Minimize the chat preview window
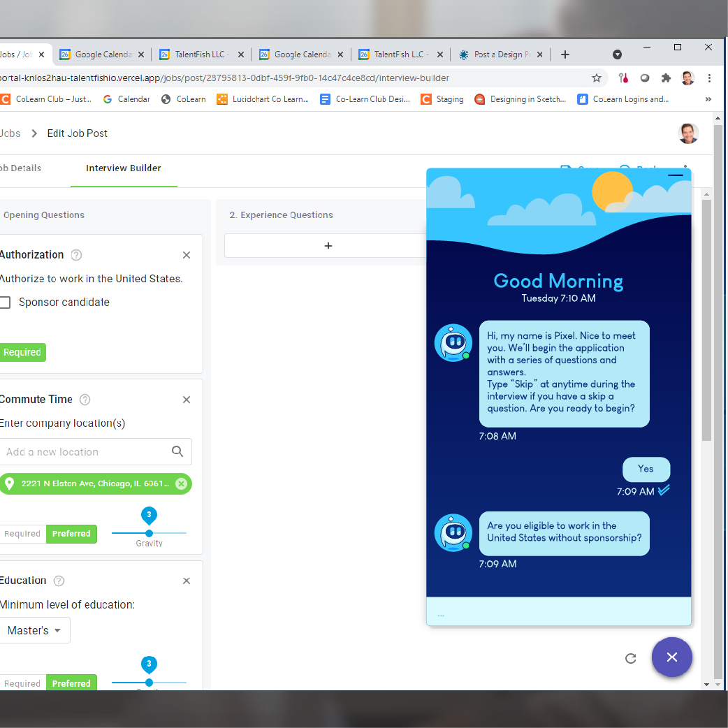728x728 pixels. coord(675,175)
